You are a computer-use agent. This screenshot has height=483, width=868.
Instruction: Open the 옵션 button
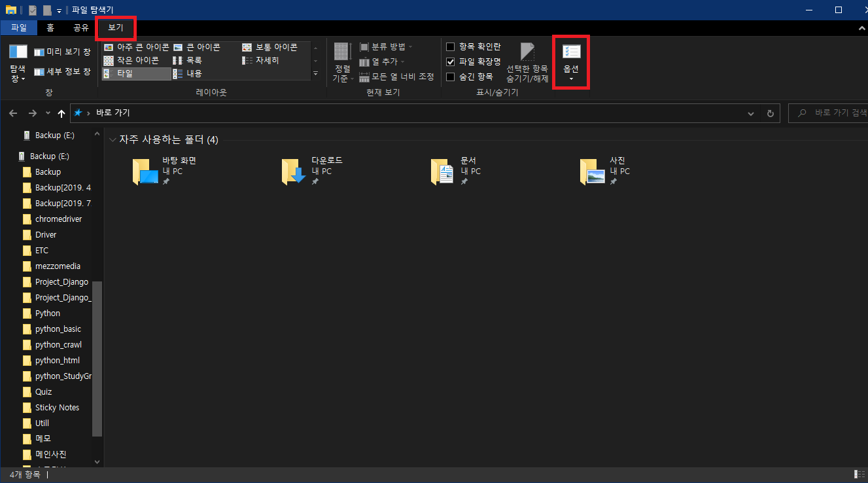571,63
